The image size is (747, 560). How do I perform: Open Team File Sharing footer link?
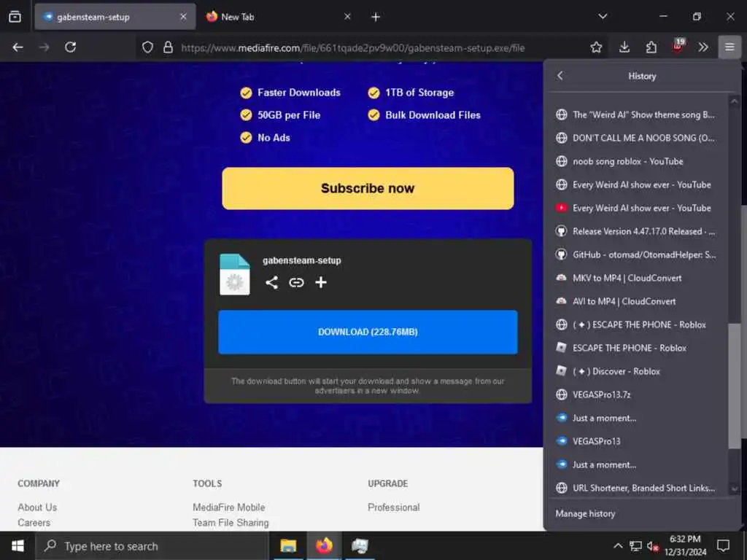point(231,522)
